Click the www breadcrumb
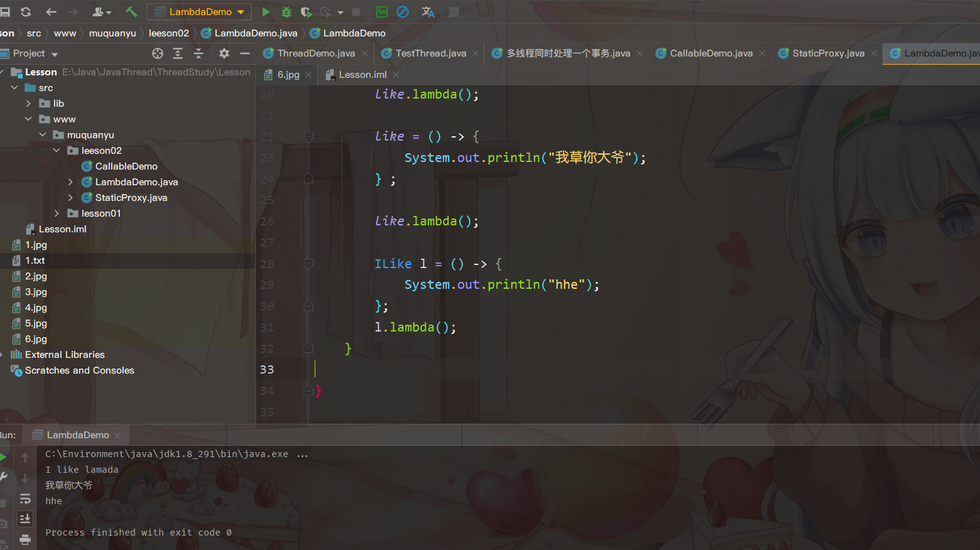 click(x=65, y=33)
